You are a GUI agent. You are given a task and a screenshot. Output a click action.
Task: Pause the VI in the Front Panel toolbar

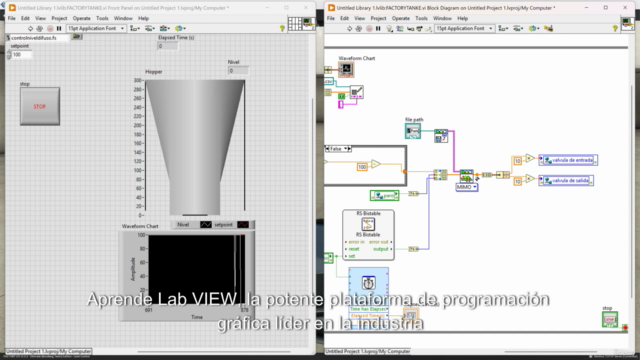pos(59,29)
